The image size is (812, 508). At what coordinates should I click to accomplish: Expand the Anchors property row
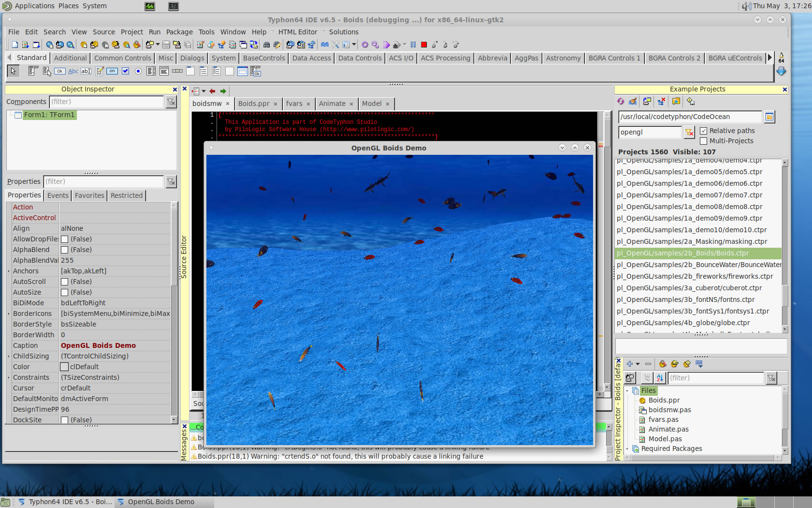pyautogui.click(x=9, y=271)
